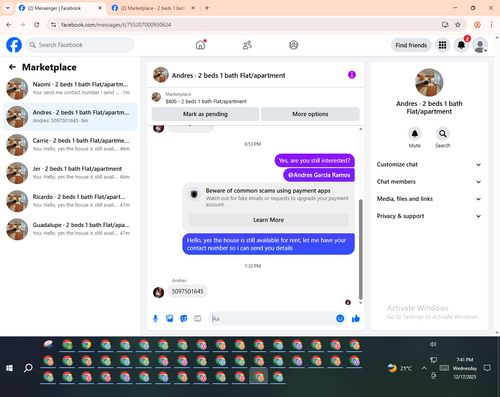The height and width of the screenshot is (397, 500).
Task: Record a voice clip microphone icon
Action: [x=155, y=319]
